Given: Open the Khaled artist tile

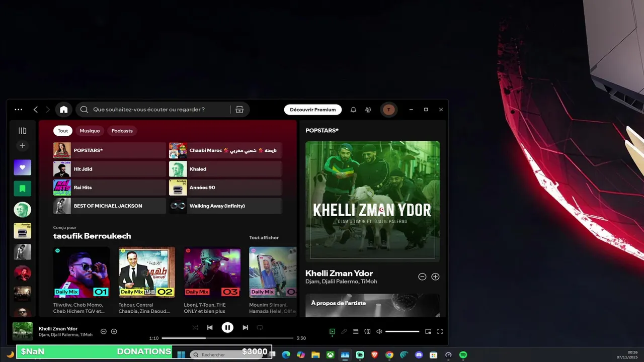Looking at the screenshot, I should (x=225, y=169).
